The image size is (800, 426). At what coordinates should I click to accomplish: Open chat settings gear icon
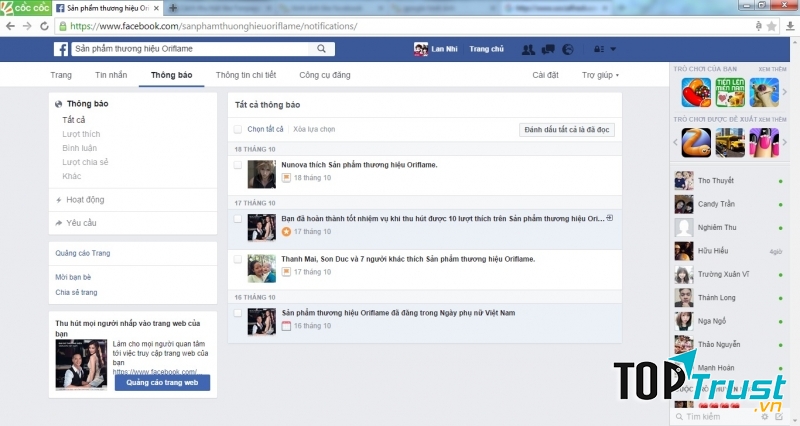(764, 417)
